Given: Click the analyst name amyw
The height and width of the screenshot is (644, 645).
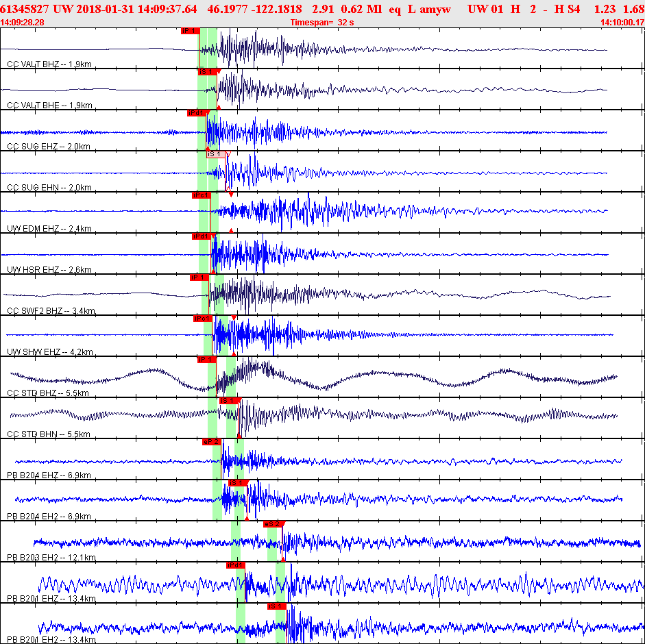Looking at the screenshot, I should click(435, 10).
